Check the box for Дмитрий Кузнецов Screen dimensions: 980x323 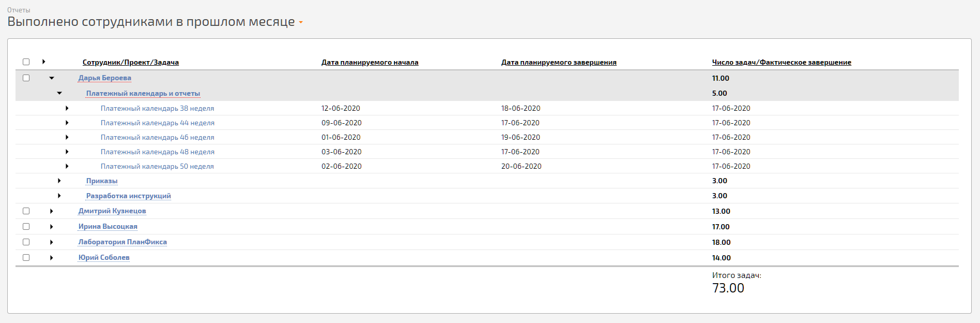(x=26, y=211)
